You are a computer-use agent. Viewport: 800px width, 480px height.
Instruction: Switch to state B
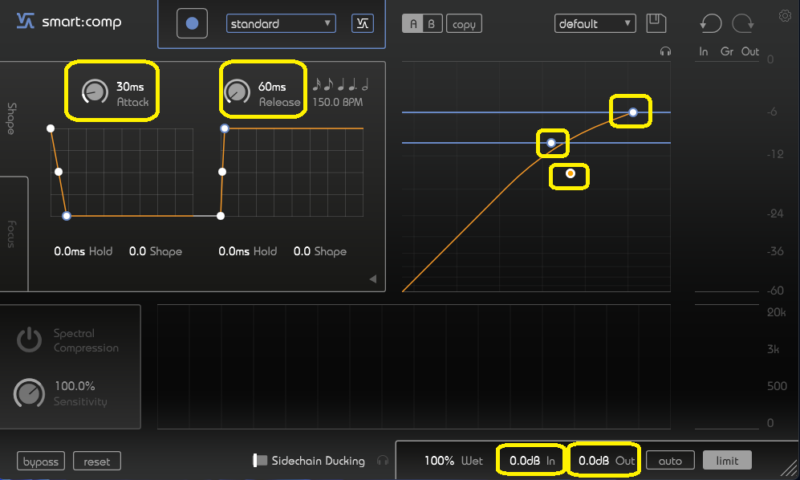(431, 23)
